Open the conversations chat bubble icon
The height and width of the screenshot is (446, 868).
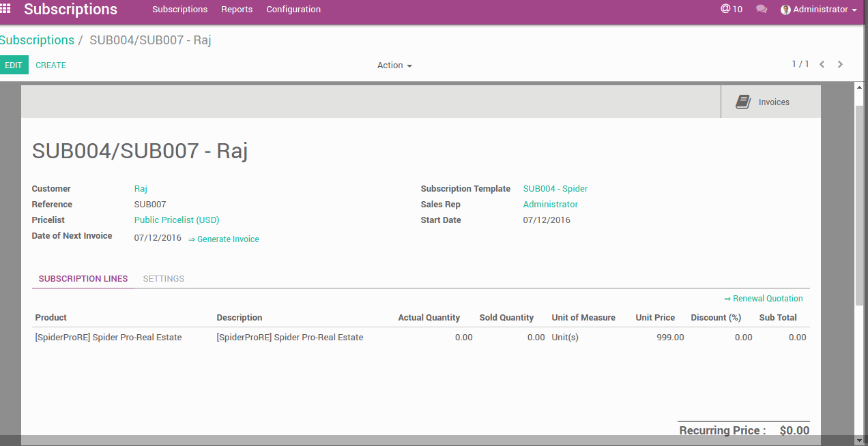(x=762, y=10)
